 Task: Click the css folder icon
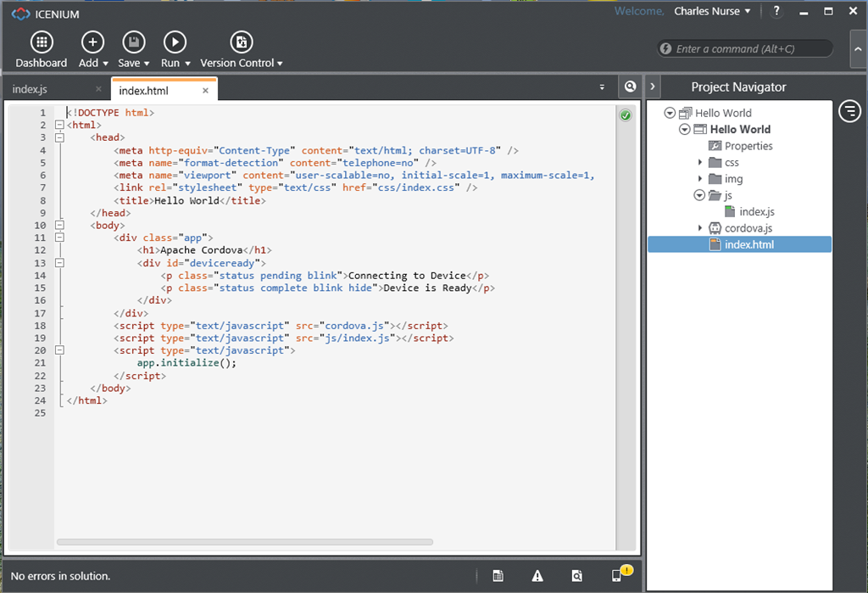tap(715, 162)
